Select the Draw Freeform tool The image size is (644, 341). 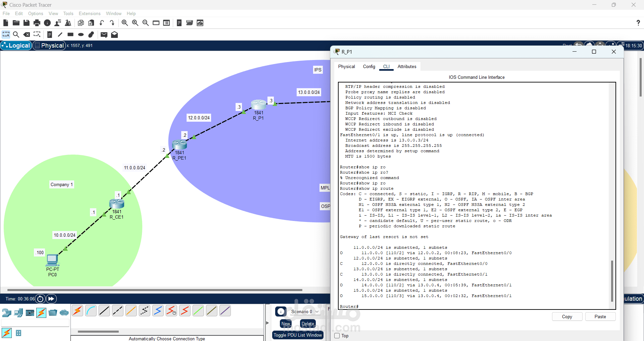pyautogui.click(x=91, y=35)
